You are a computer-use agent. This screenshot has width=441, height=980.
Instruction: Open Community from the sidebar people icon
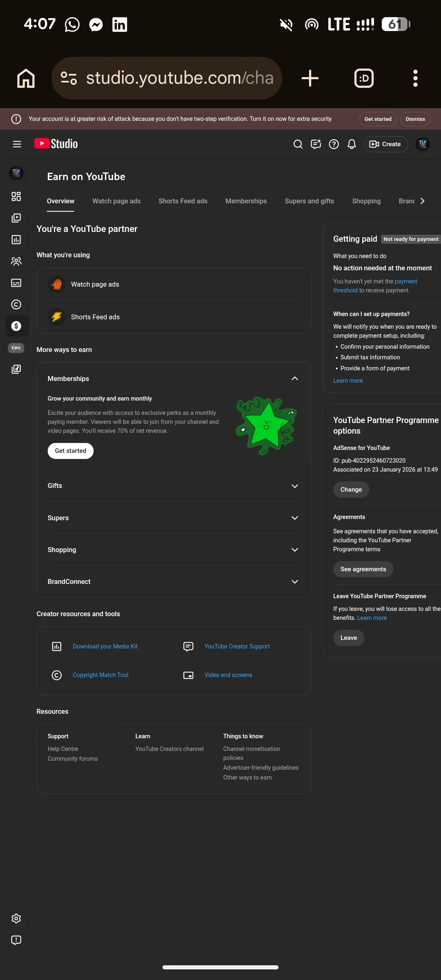(x=16, y=261)
